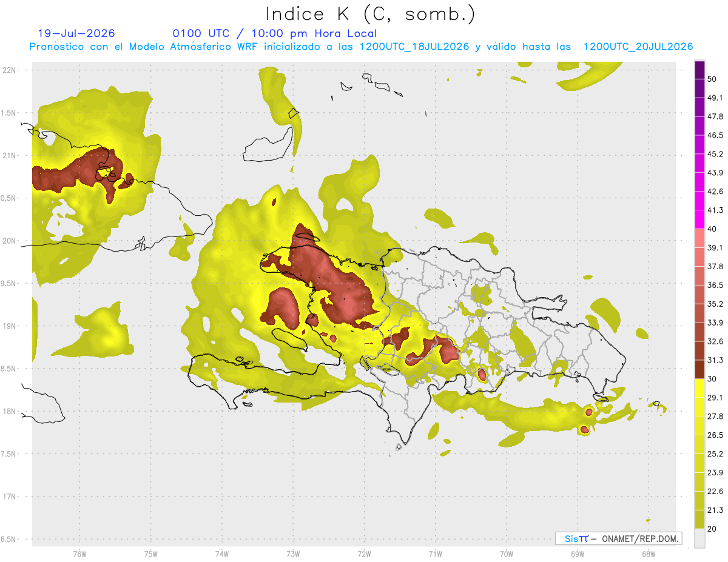This screenshot has width=728, height=562.
Task: Click the "21.3" colorbar value
Action: [x=715, y=510]
